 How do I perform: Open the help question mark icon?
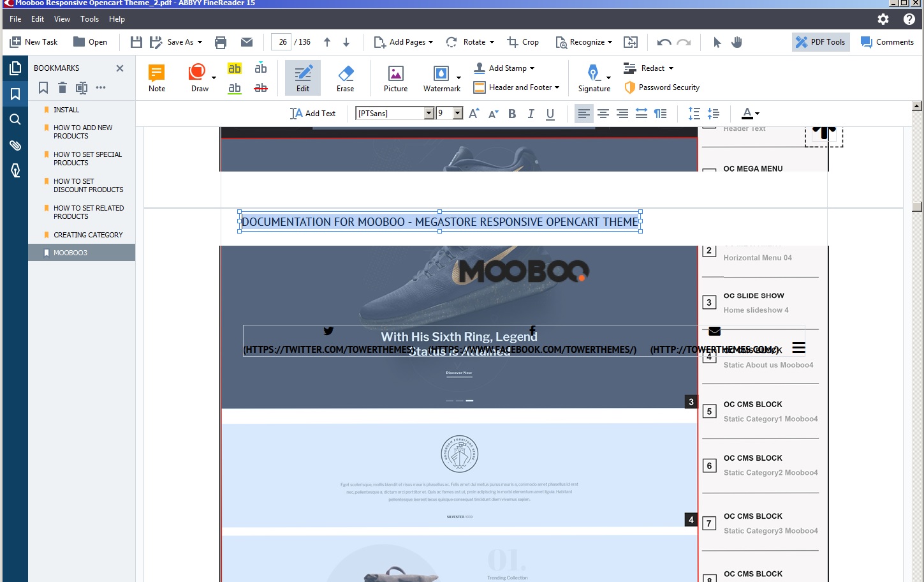[x=909, y=19]
